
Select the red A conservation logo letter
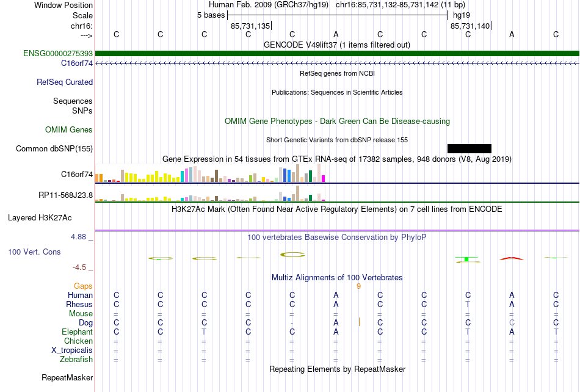(512, 258)
